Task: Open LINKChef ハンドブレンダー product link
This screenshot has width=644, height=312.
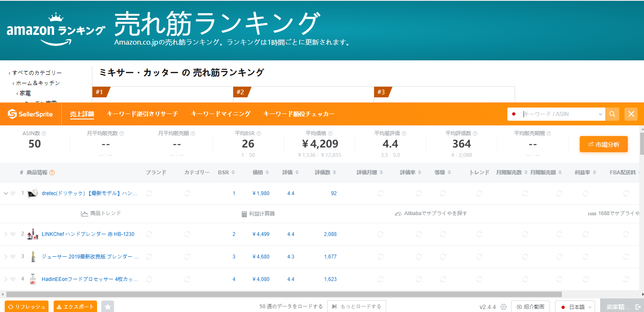Action: (x=88, y=234)
